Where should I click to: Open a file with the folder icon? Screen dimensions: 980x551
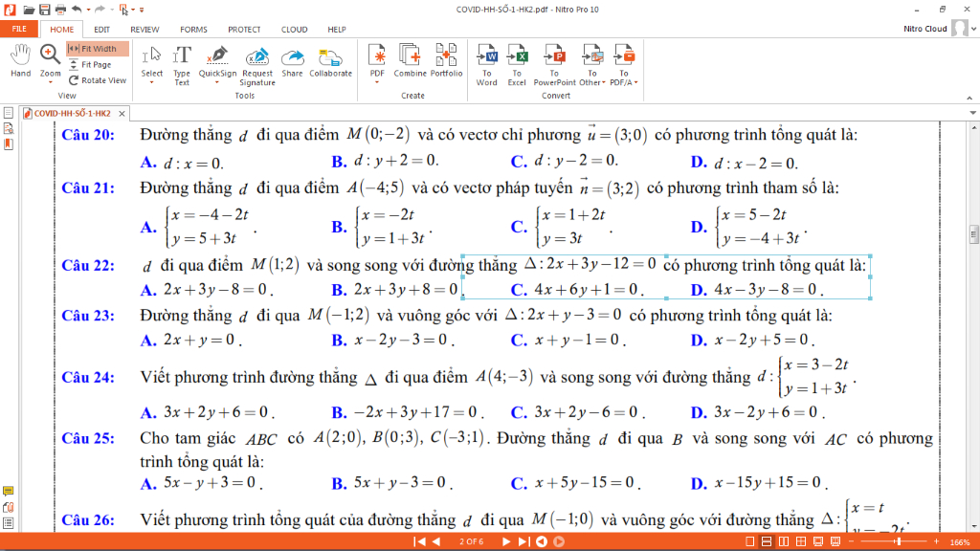(29, 10)
